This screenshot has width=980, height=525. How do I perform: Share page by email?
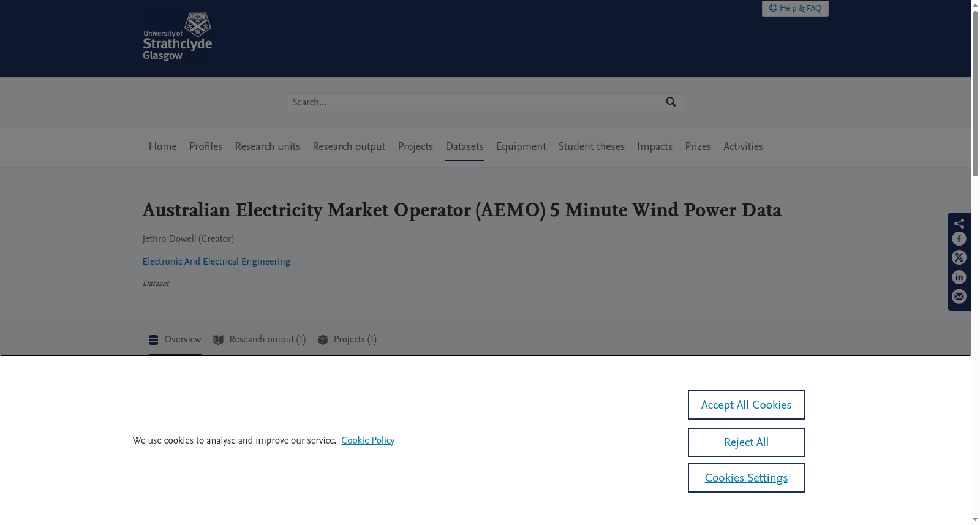pyautogui.click(x=959, y=296)
